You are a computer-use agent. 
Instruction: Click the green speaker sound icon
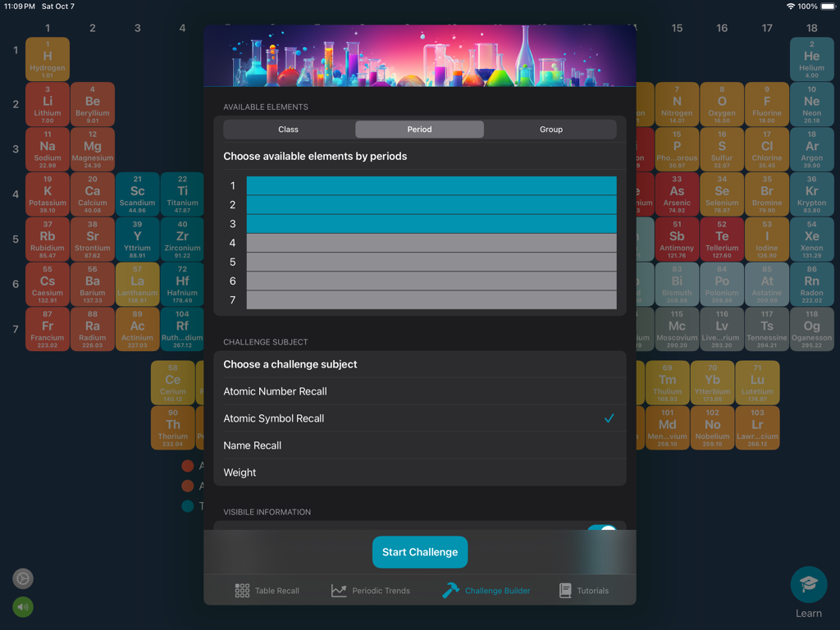(22, 607)
